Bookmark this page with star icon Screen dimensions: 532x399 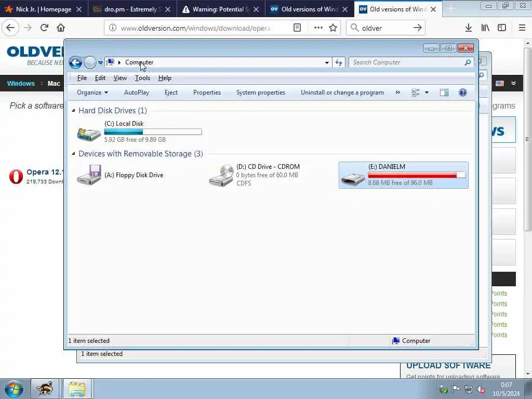[x=333, y=28]
